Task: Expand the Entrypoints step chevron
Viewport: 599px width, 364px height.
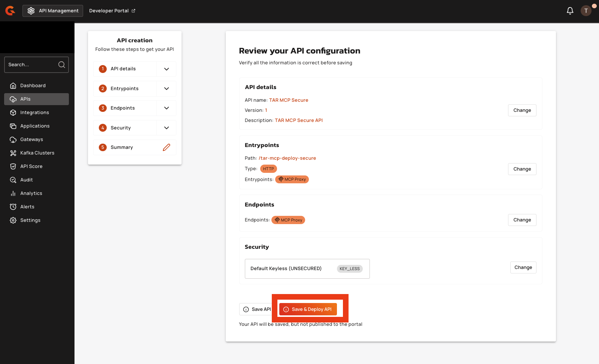Action: pyautogui.click(x=167, y=89)
